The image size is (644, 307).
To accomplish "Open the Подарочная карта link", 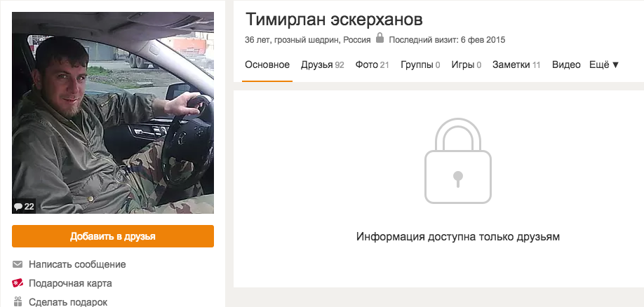I will [x=70, y=283].
